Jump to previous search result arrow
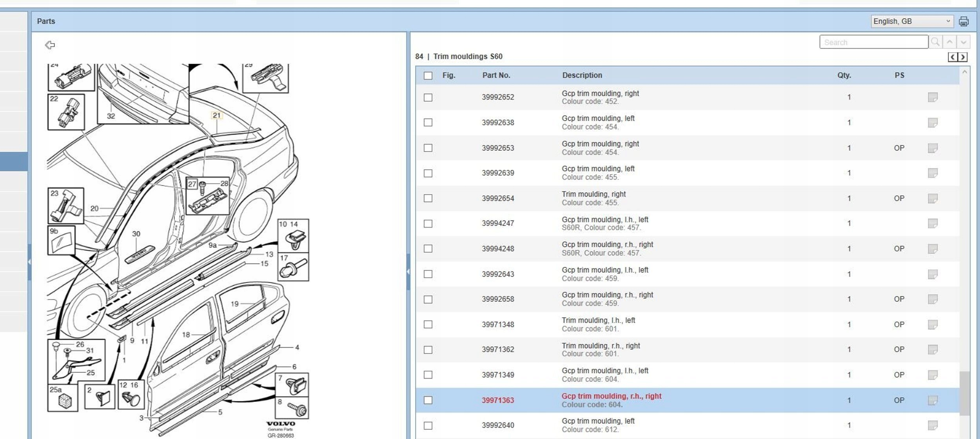Image resolution: width=980 pixels, height=439 pixels. click(x=949, y=42)
